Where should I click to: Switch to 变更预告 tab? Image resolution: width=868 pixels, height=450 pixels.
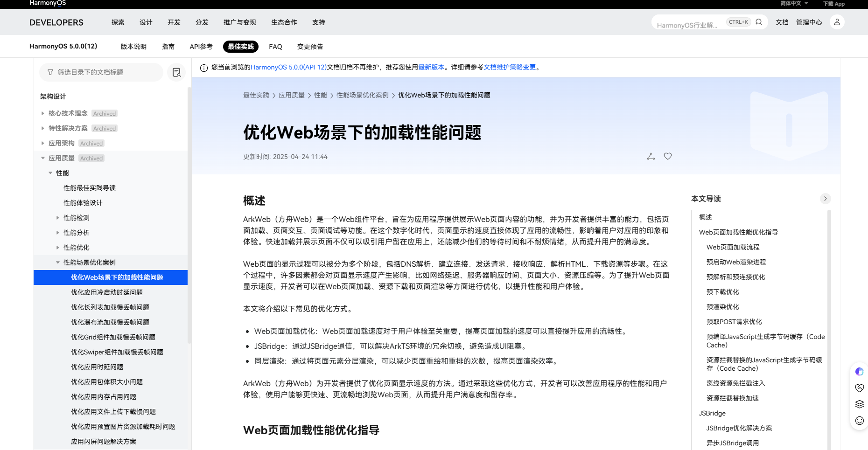310,47
